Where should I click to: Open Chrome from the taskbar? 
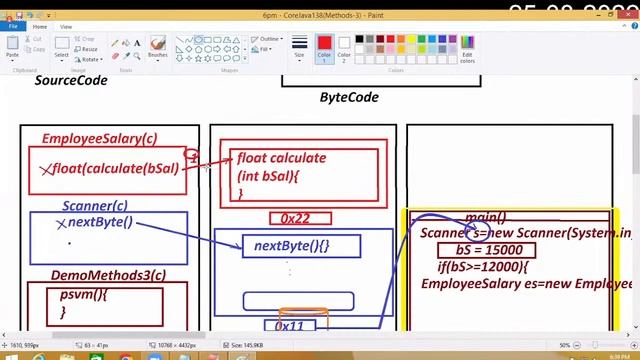125,358
